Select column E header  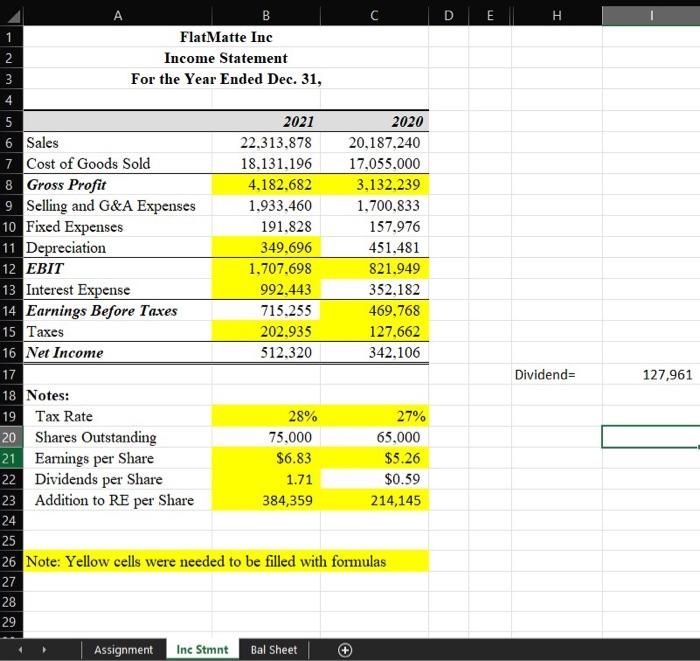click(x=490, y=16)
